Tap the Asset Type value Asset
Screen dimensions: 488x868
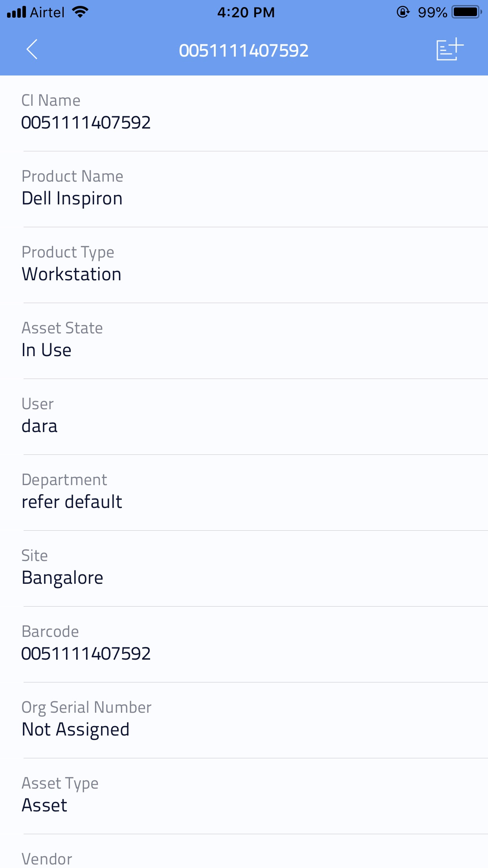(45, 805)
